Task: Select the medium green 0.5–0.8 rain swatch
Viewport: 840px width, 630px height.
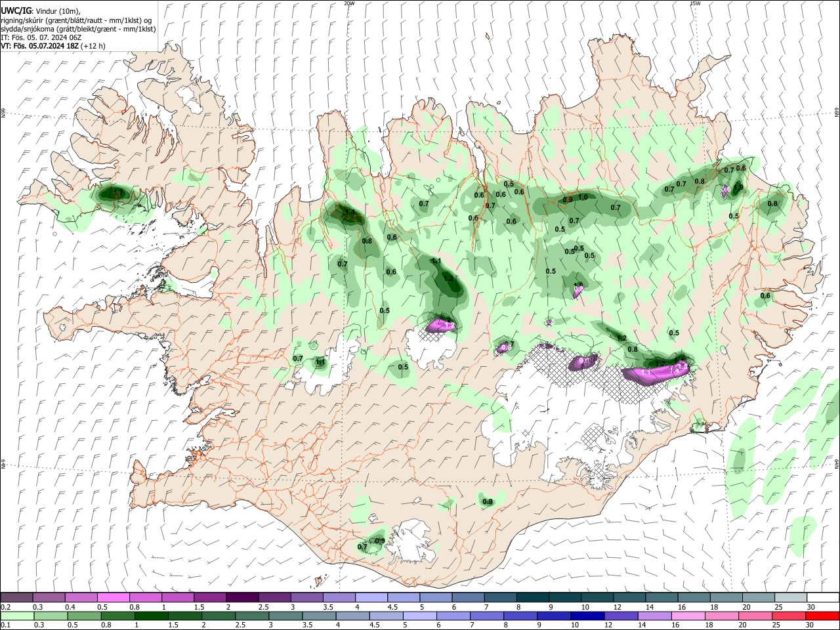Action: click(x=84, y=616)
